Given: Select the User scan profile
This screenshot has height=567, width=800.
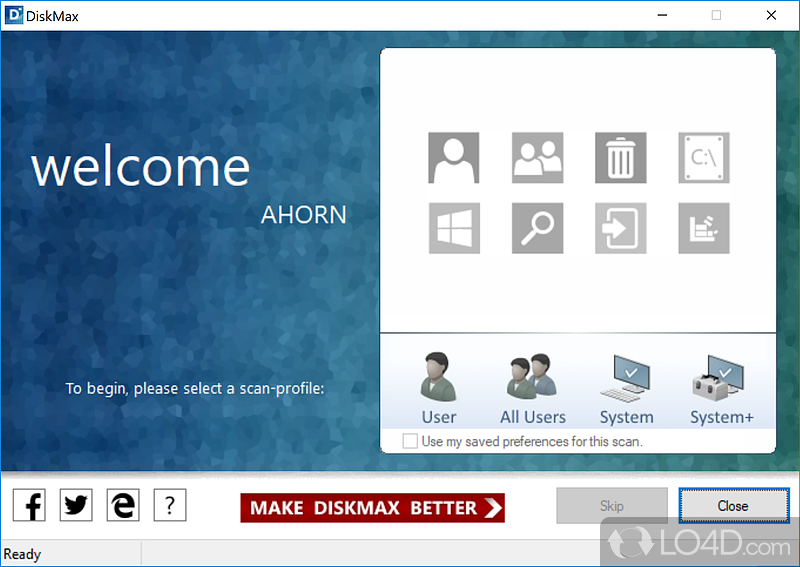Looking at the screenshot, I should click(438, 388).
